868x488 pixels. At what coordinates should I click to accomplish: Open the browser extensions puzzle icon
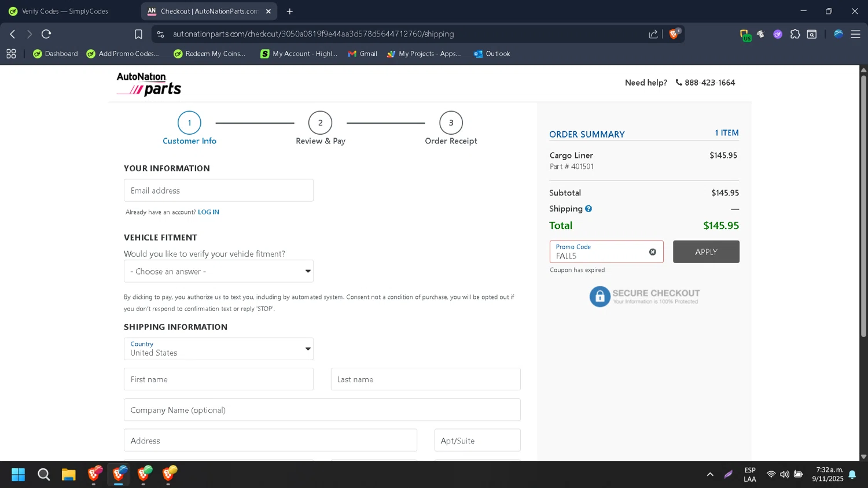pyautogui.click(x=795, y=34)
